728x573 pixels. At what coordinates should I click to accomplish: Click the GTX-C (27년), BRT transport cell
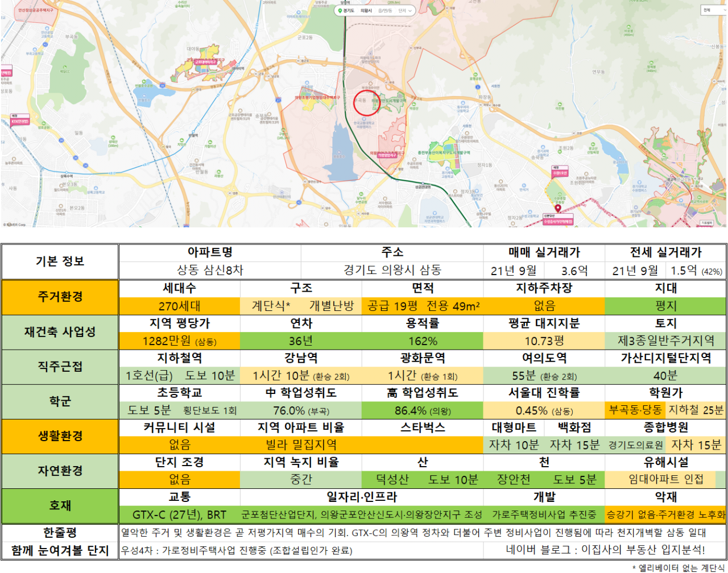pyautogui.click(x=180, y=514)
